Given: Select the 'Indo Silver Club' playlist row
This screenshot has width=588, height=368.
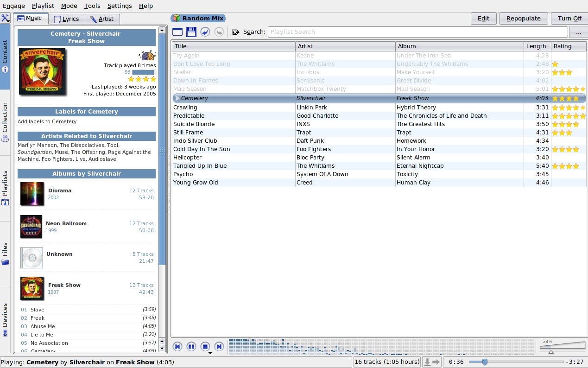Looking at the screenshot, I should pyautogui.click(x=379, y=141).
